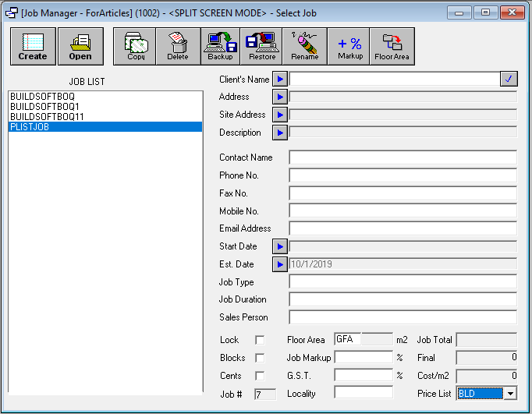Viewport: 532px width, 414px height.
Task: Toggle the Blocks checkbox
Action: tap(260, 358)
